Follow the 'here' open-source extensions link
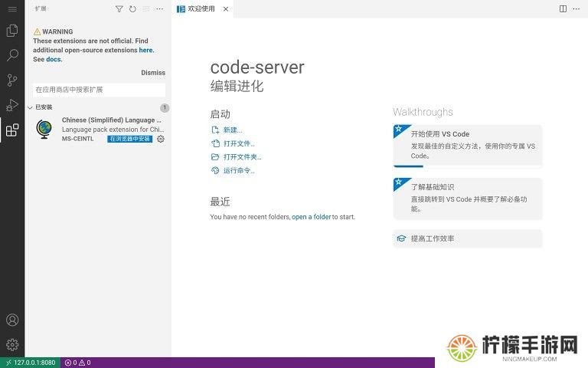Image resolution: width=588 pixels, height=368 pixels. (146, 51)
